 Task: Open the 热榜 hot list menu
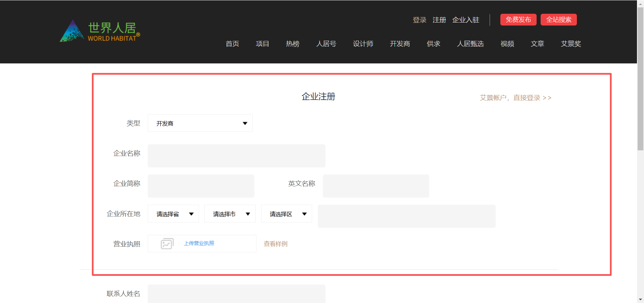coord(292,44)
